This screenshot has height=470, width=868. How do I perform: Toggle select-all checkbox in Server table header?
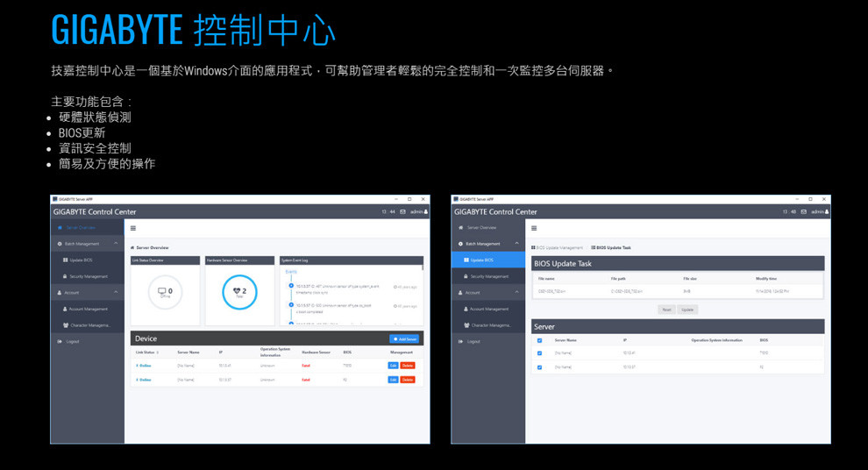(x=540, y=340)
